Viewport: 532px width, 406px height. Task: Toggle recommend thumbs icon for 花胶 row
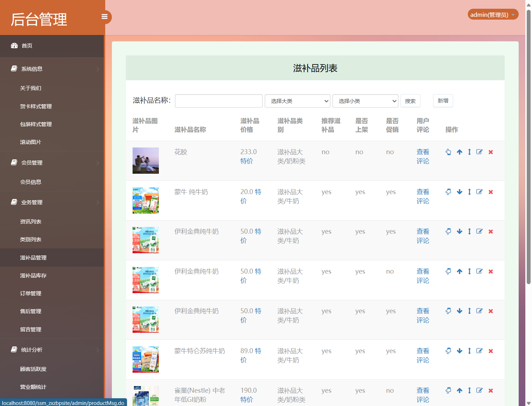click(x=448, y=152)
